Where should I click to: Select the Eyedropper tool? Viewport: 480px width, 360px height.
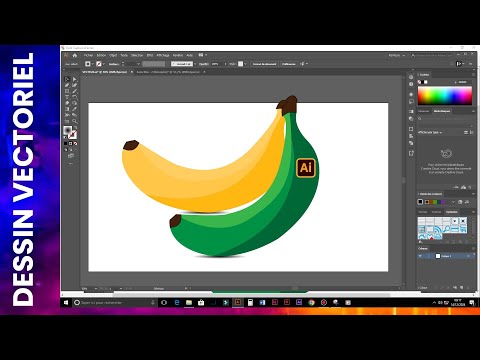pos(74,109)
